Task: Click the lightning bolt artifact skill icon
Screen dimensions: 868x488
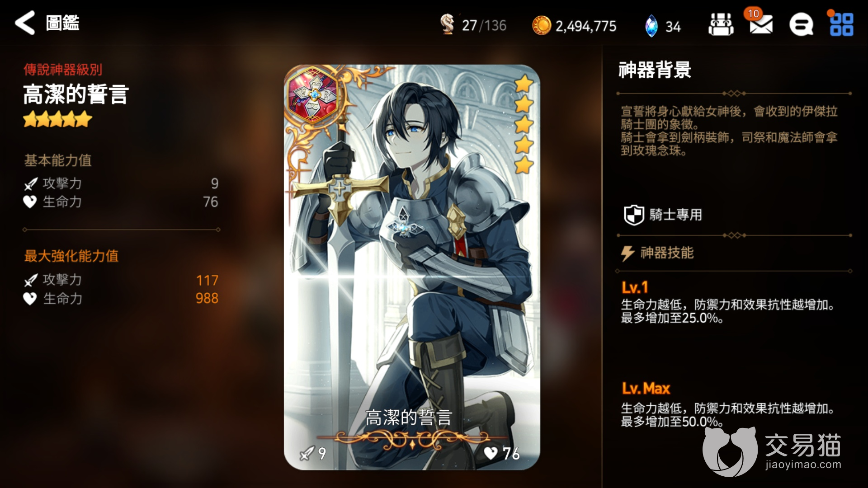Action: (627, 253)
